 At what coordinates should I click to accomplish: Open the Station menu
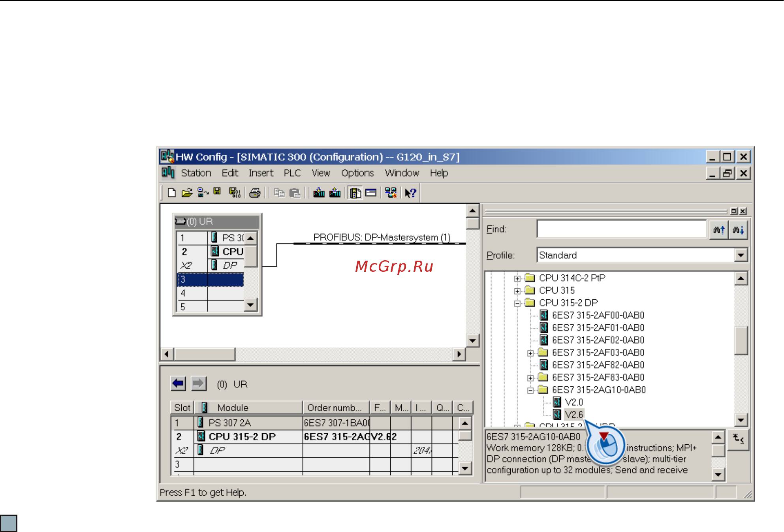pyautogui.click(x=196, y=173)
